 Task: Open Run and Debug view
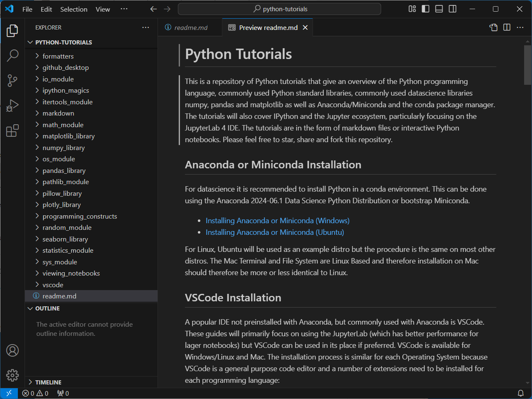point(12,106)
